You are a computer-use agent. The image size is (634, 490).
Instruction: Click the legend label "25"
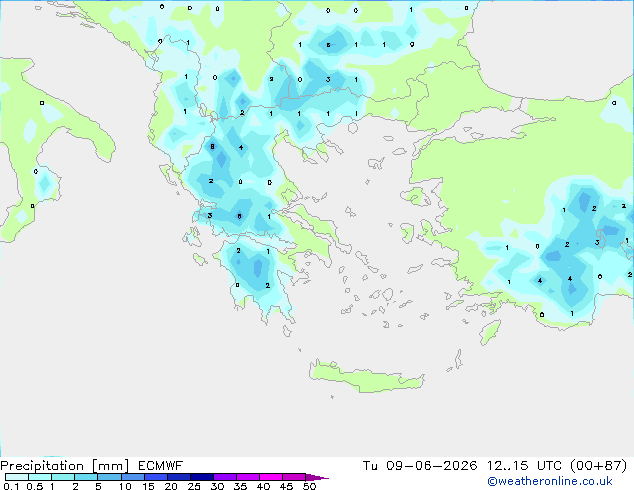[x=194, y=486]
